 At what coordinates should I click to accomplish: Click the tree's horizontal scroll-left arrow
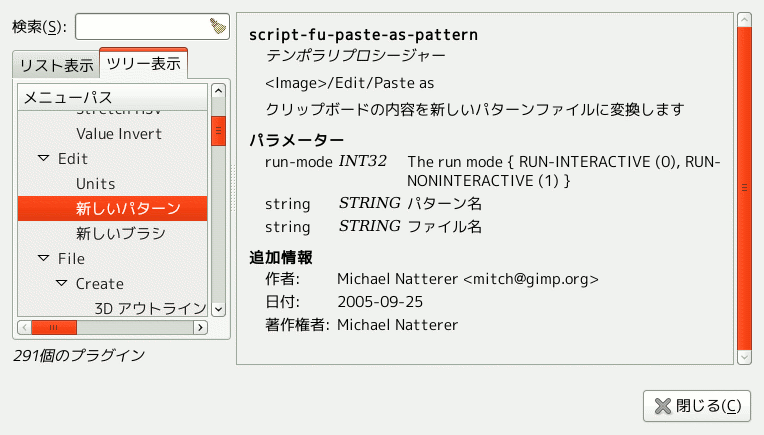coord(24,327)
